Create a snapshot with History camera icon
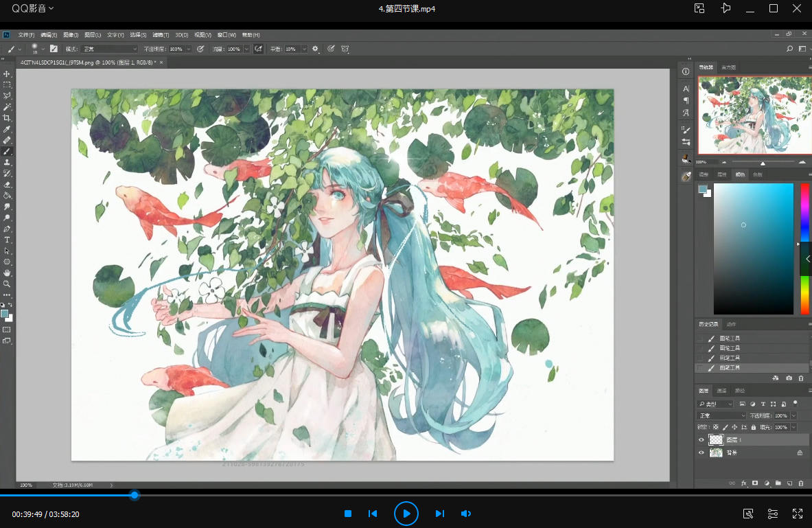The width and height of the screenshot is (812, 528). point(789,378)
